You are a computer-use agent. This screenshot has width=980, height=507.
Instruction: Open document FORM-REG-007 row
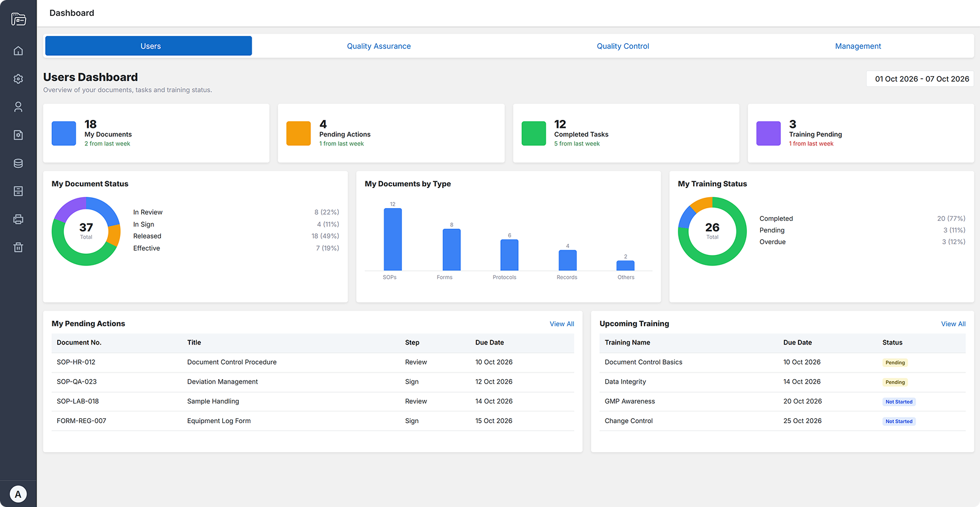313,421
